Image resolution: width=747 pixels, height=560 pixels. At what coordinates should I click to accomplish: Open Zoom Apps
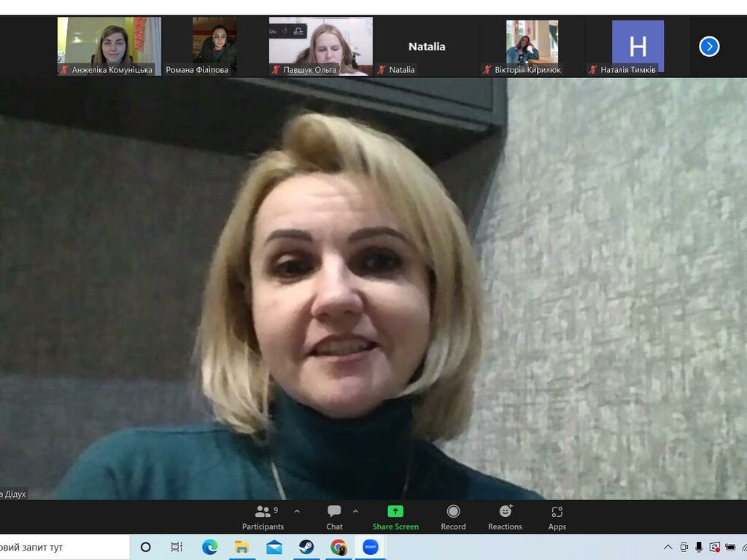(x=557, y=517)
